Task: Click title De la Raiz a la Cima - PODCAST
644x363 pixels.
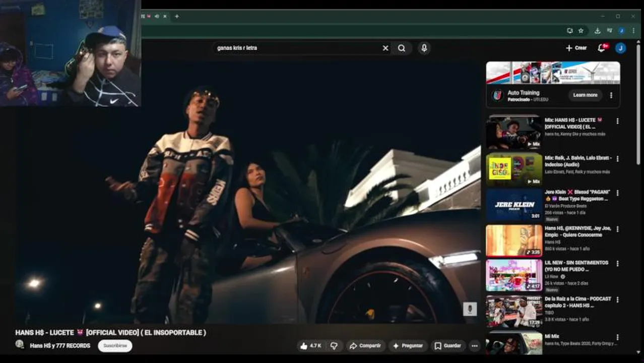Action: pos(578,302)
